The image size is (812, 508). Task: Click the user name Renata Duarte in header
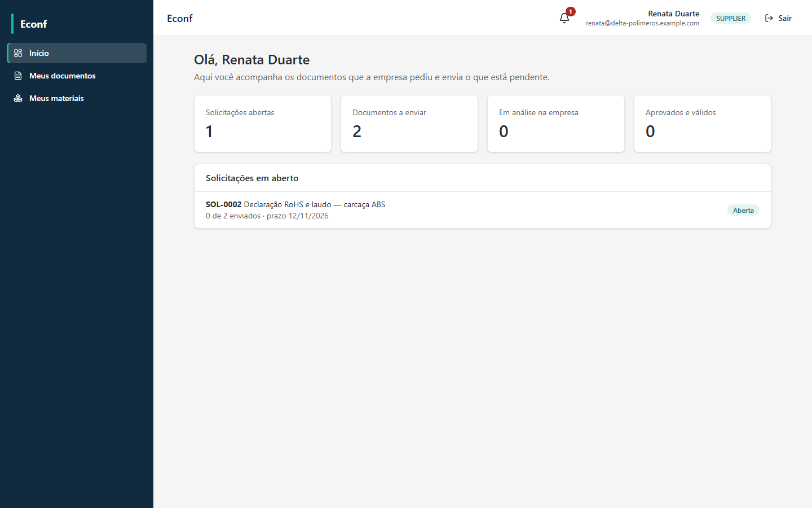[673, 14]
